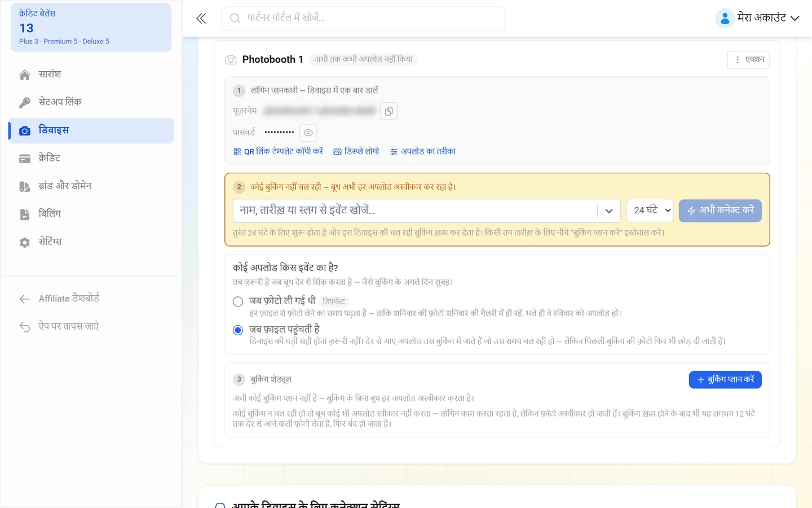The height and width of the screenshot is (508, 812).
Task: Click the डिफ़ॉल्ट badge
Action: click(x=334, y=301)
